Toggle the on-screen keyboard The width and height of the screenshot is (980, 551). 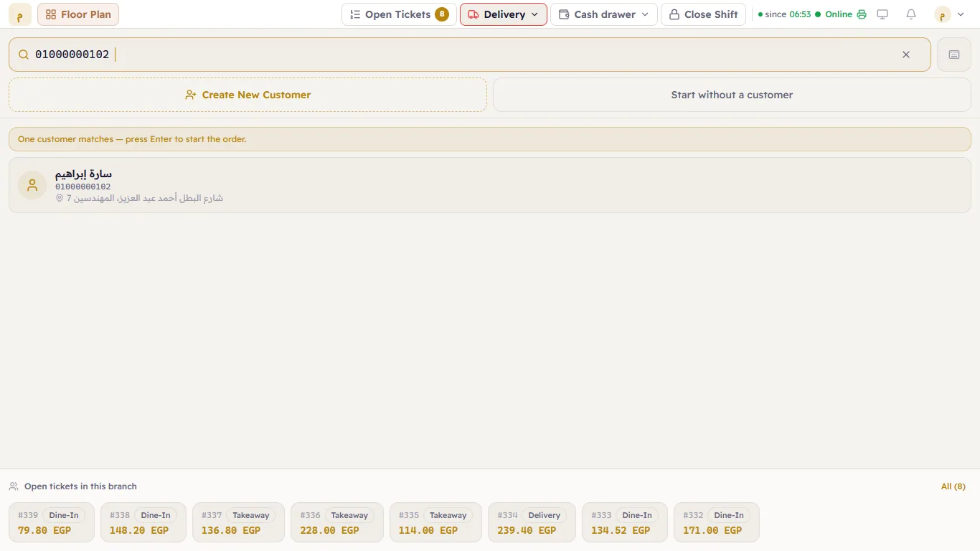(954, 55)
